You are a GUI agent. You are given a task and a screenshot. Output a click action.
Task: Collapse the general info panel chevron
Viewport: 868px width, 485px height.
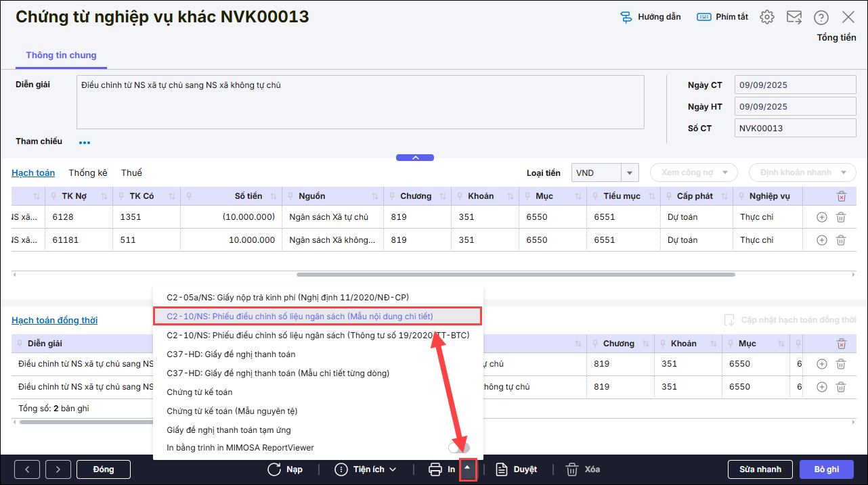(x=415, y=158)
